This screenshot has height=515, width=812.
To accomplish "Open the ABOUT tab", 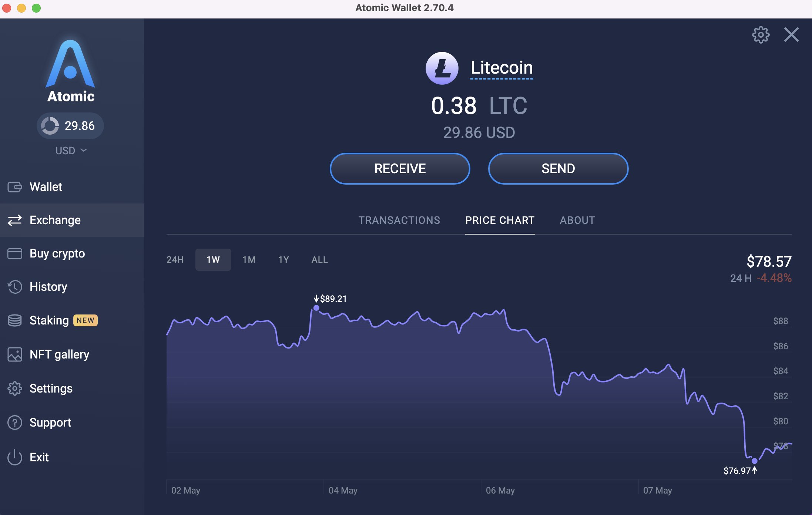I will point(577,220).
